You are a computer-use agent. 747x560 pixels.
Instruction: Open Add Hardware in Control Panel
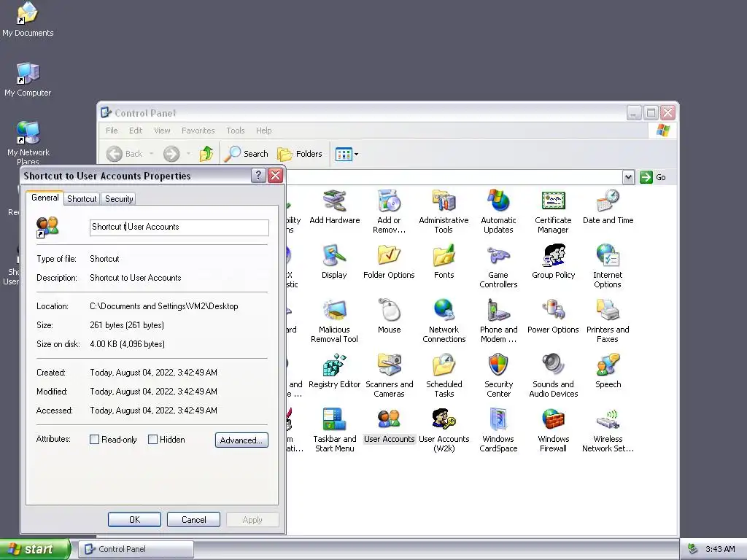click(334, 207)
